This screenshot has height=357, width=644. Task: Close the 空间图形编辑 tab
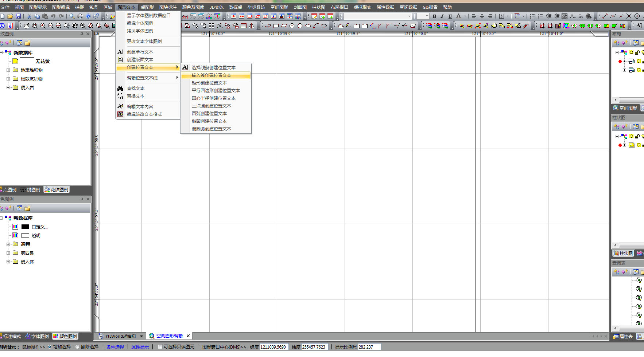(188, 336)
